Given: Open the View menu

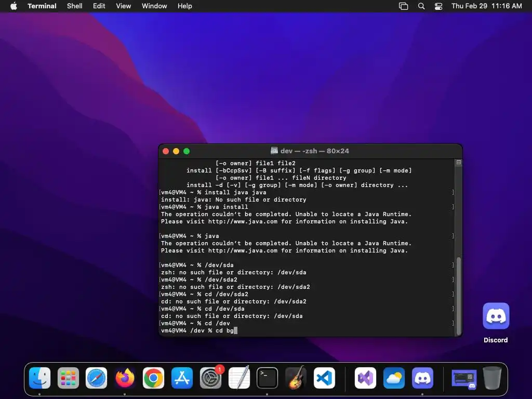Looking at the screenshot, I should [124, 6].
